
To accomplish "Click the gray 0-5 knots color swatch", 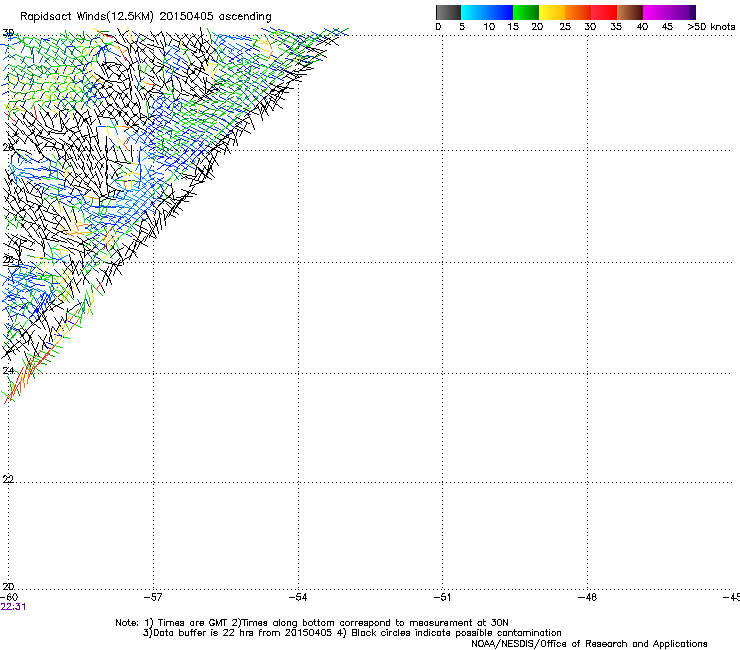I will tap(448, 12).
